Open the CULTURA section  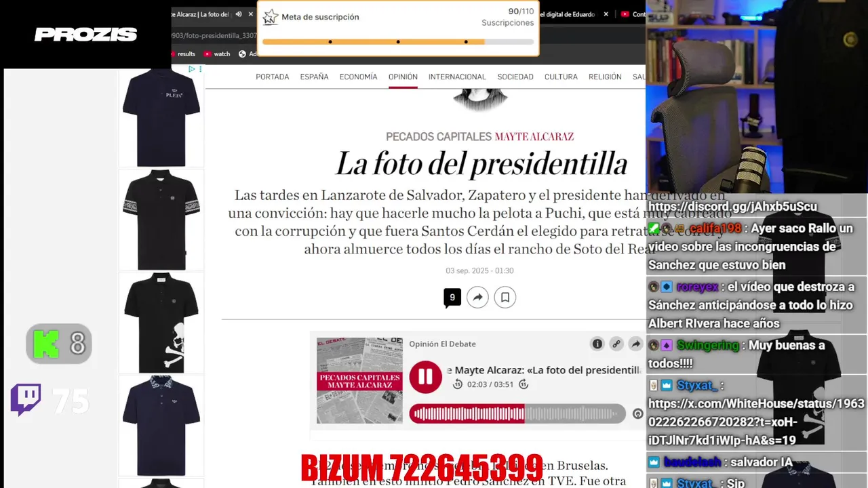(x=561, y=77)
